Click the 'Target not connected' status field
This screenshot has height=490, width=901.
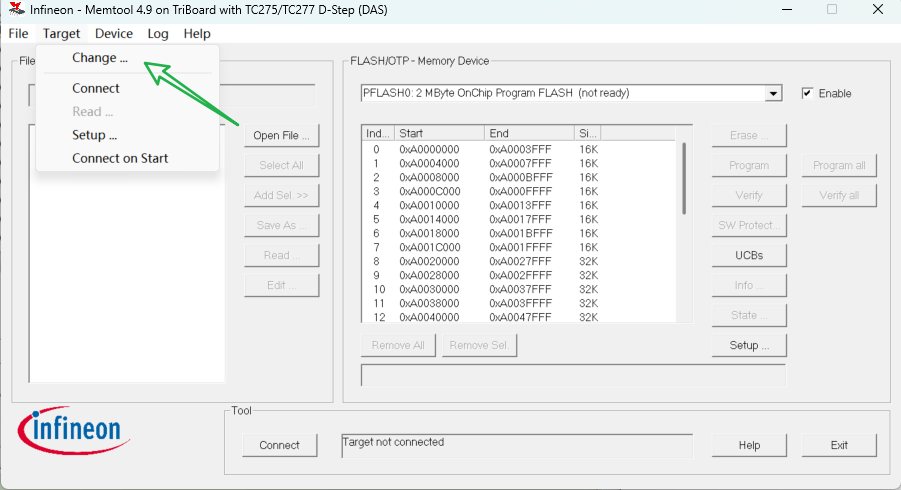517,446
